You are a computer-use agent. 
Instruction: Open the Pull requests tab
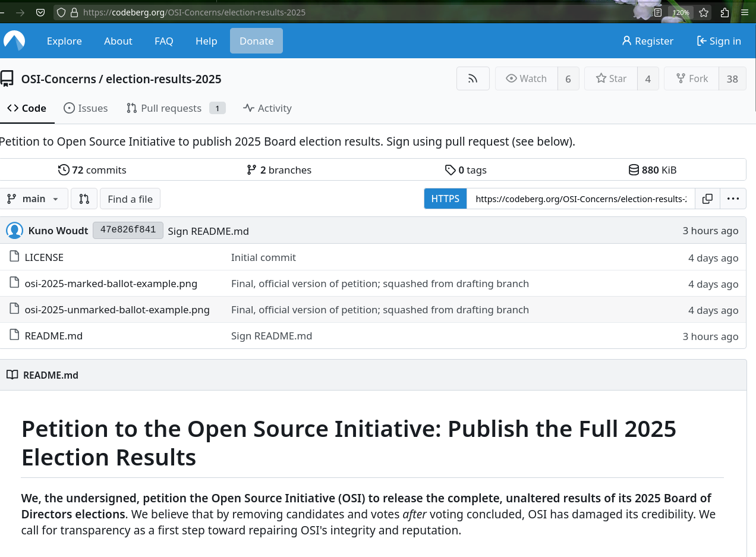click(x=176, y=108)
